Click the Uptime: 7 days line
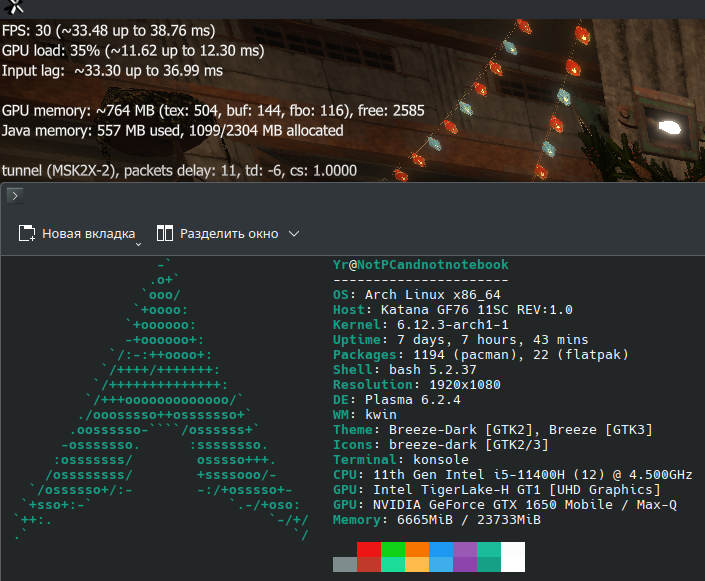 [x=460, y=340]
